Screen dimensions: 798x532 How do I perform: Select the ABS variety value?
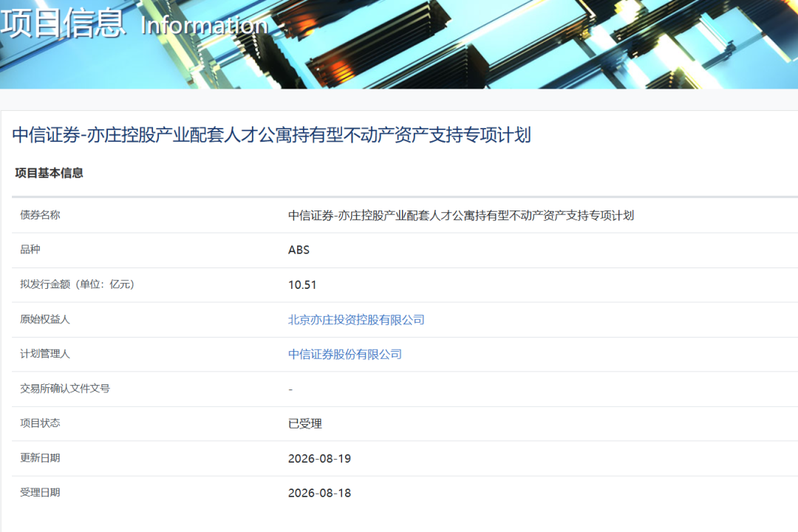[x=299, y=250]
